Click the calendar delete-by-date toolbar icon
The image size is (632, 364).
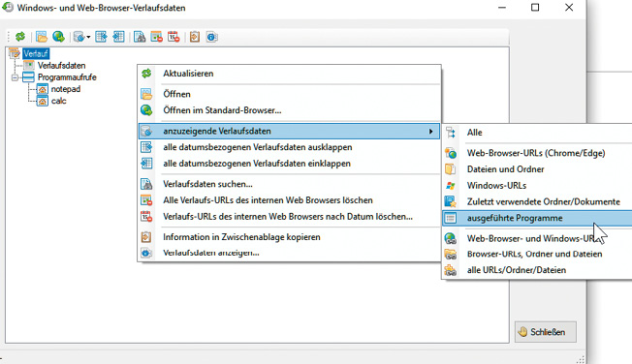coord(174,37)
